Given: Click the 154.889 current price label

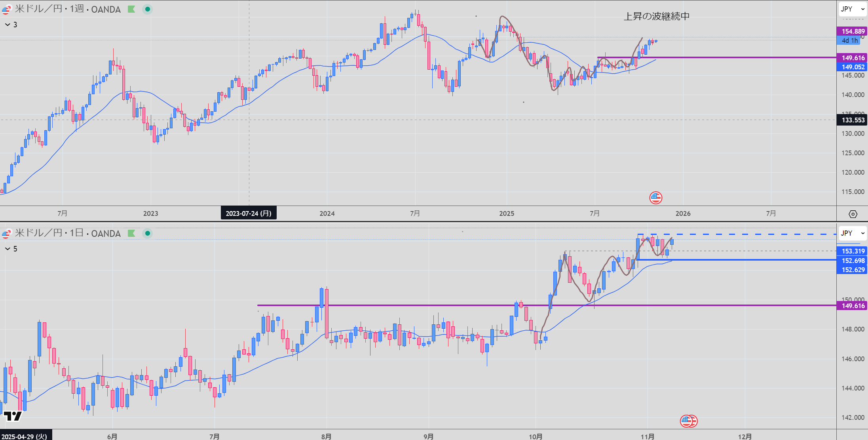Looking at the screenshot, I should (x=853, y=31).
